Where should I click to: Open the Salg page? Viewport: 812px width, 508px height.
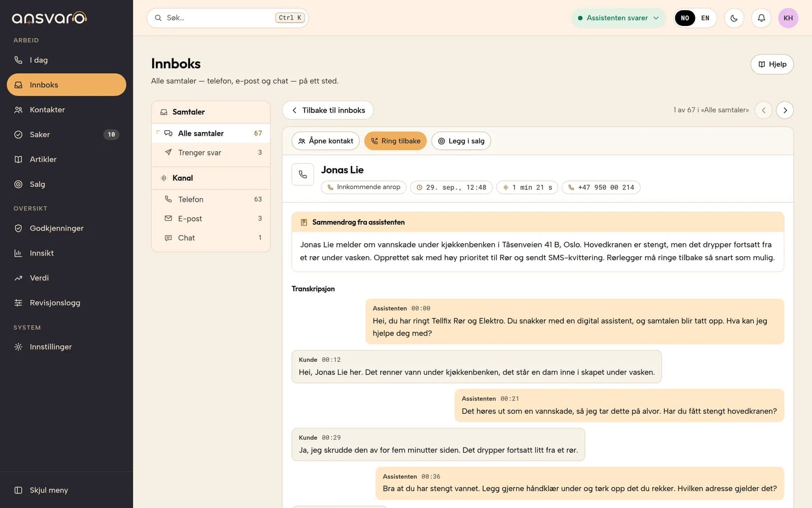[66, 184]
